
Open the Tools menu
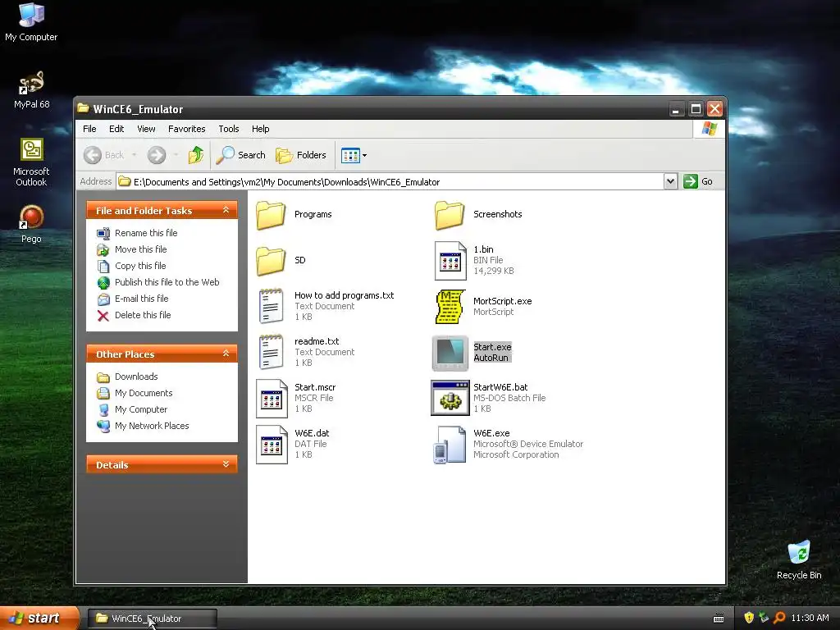click(x=229, y=129)
